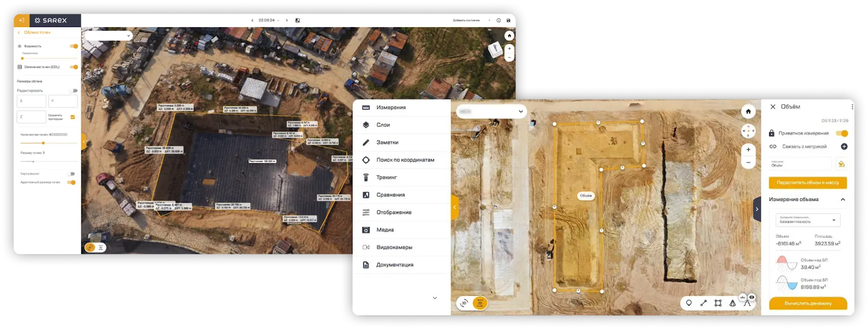
Task: Open the Базовая плоскость surface dropdown
Action: 808,220
